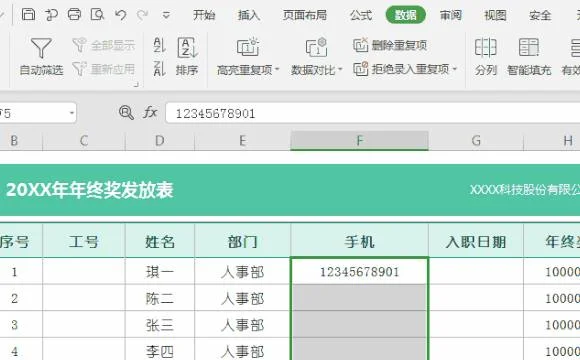The image size is (580, 360).
Task: Select cell containing 12345678901
Action: [360, 272]
